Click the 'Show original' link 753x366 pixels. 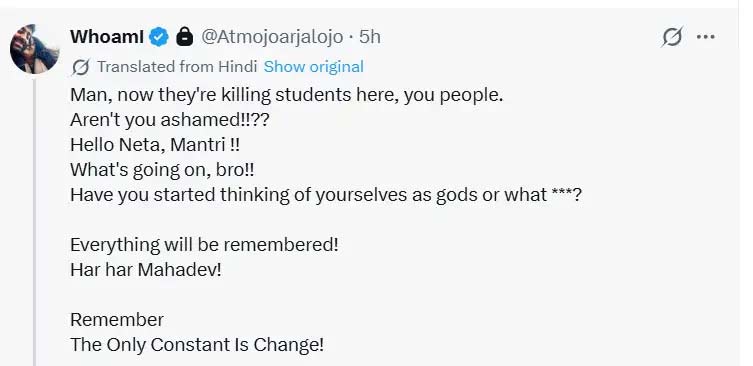[314, 67]
